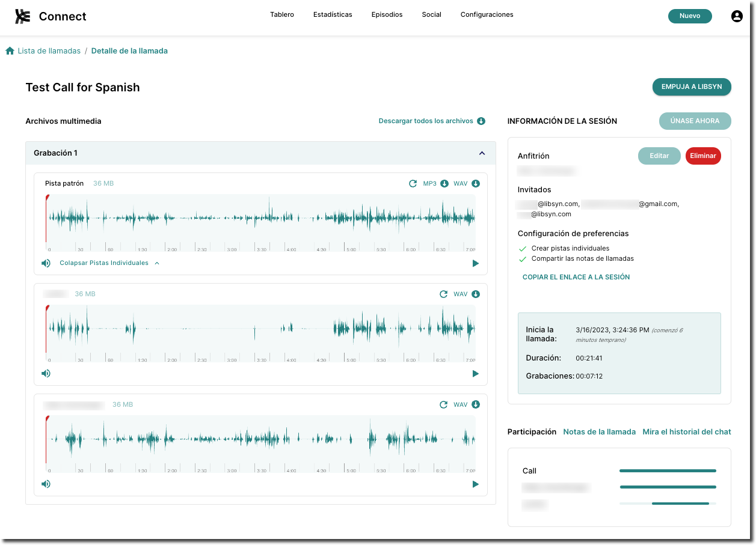Open the Episodios menu
The width and height of the screenshot is (756, 545).
387,14
